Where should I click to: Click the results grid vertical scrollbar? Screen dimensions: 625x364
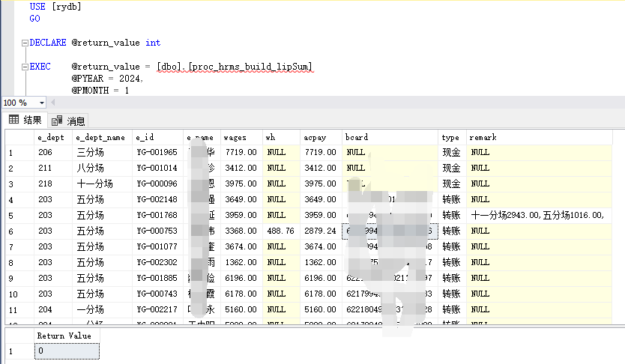click(620, 225)
